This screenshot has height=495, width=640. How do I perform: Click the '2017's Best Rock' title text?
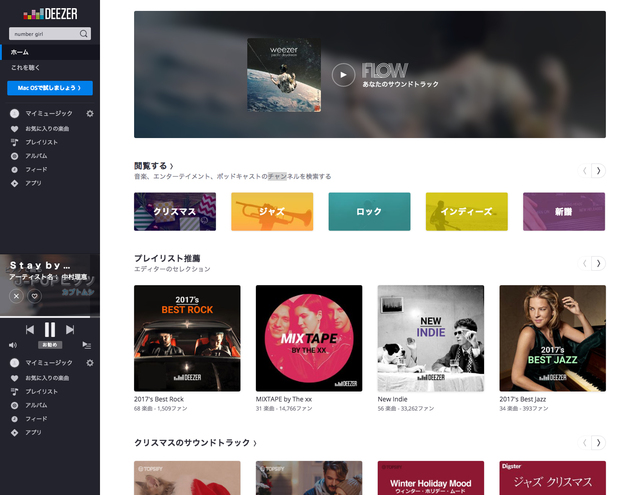tap(159, 399)
